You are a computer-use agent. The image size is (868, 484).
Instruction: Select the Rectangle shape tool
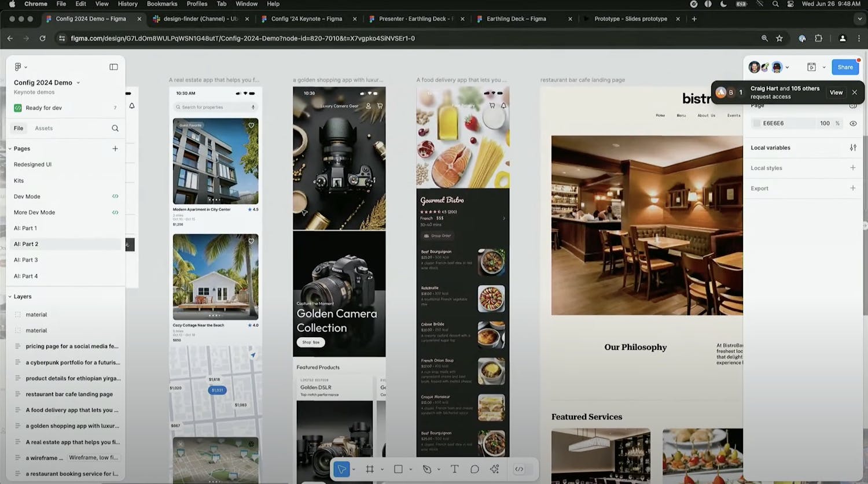[398, 469]
